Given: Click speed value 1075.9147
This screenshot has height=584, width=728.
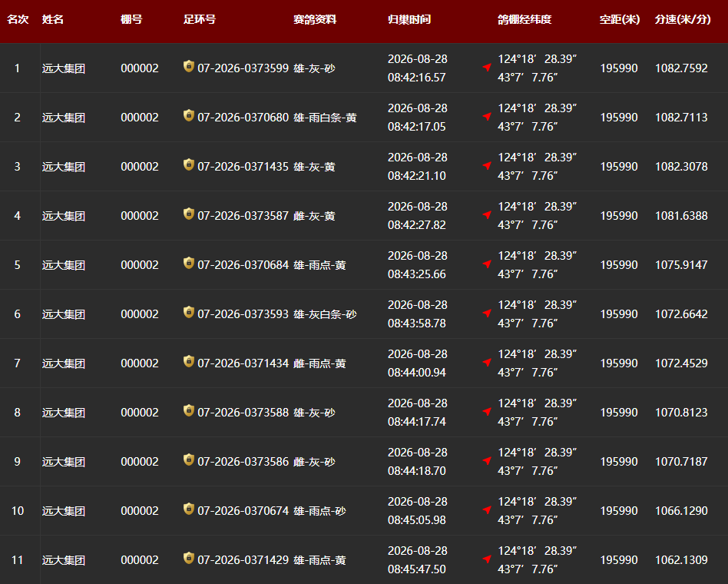Looking at the screenshot, I should tap(681, 266).
